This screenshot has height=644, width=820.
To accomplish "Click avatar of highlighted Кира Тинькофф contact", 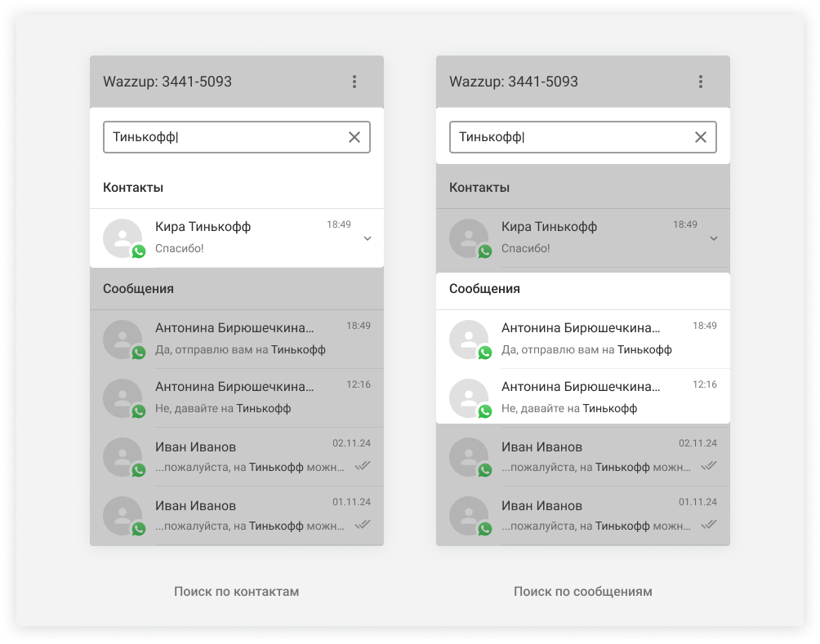I will click(123, 238).
